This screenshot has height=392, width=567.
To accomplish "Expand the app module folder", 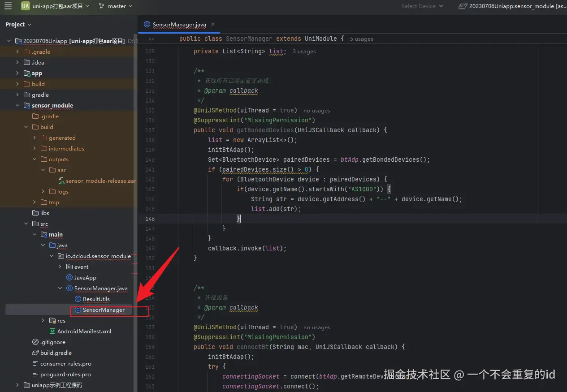I will click(17, 73).
